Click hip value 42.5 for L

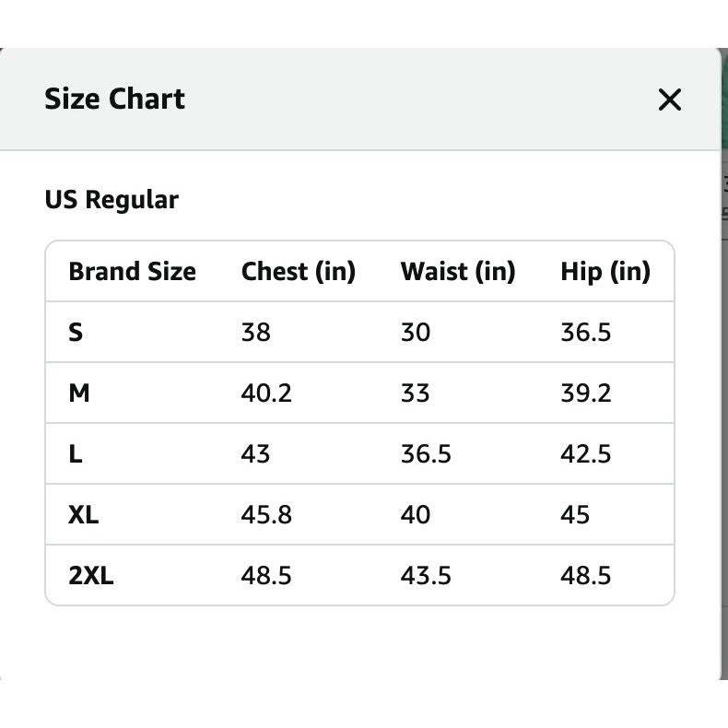(585, 454)
